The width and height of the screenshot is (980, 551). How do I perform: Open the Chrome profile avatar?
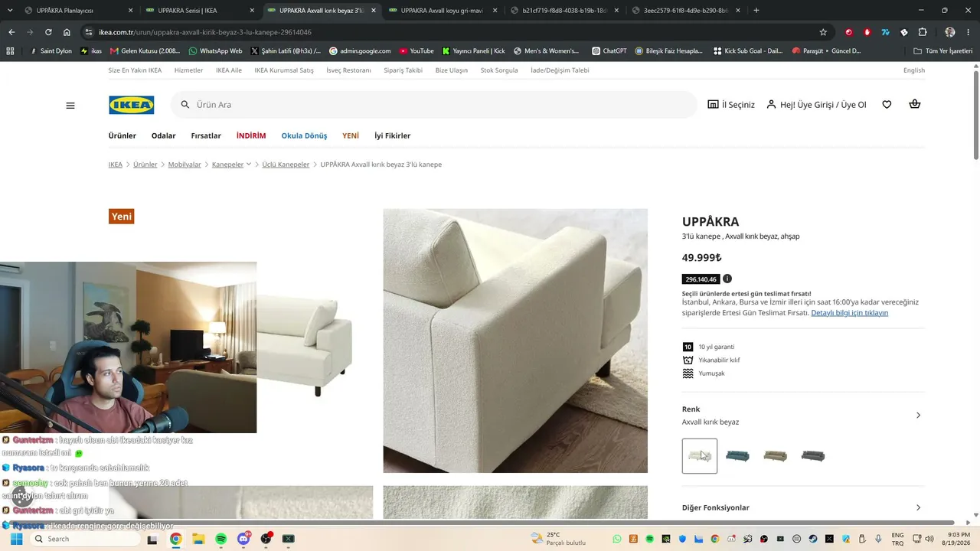coord(950,32)
